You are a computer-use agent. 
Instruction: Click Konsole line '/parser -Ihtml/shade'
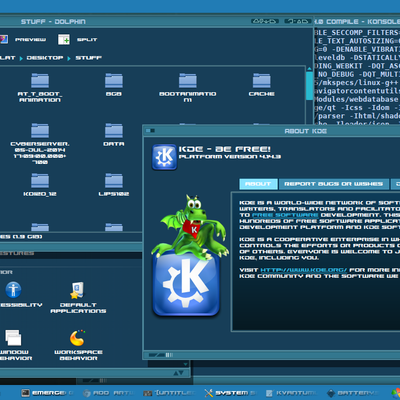(357, 116)
